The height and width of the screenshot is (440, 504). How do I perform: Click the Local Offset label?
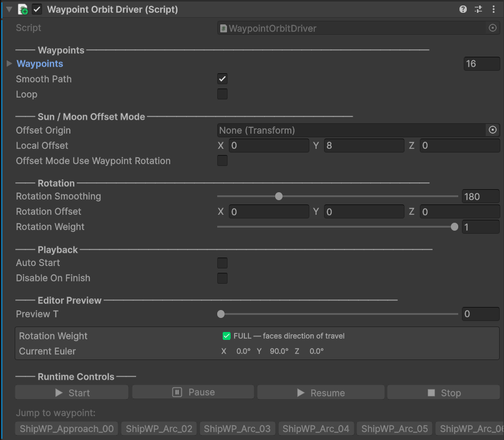(x=42, y=146)
